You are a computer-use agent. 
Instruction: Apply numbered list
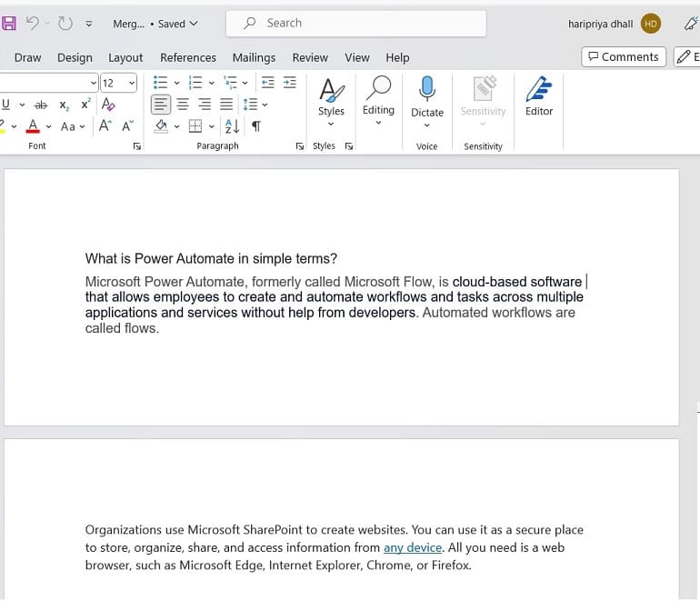click(195, 83)
